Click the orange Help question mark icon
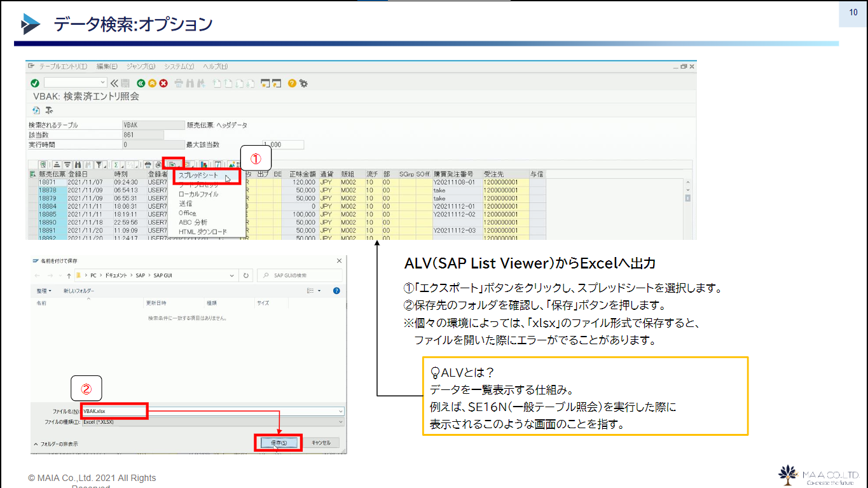The height and width of the screenshot is (488, 868). (291, 83)
